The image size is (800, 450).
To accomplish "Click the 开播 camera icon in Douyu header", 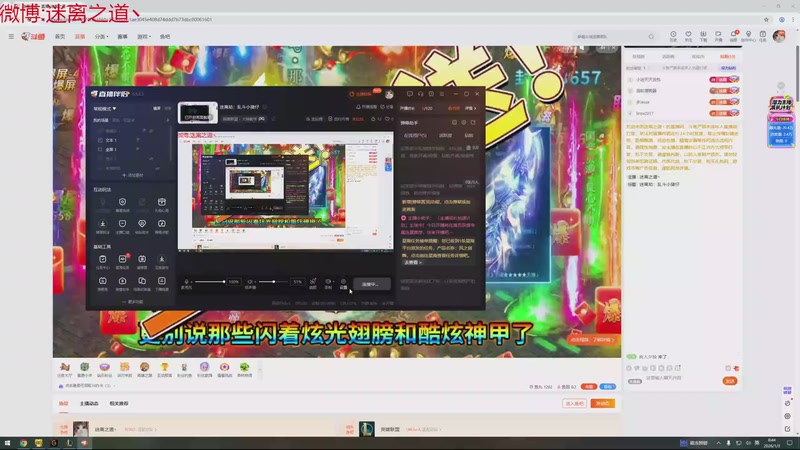I will [x=718, y=36].
